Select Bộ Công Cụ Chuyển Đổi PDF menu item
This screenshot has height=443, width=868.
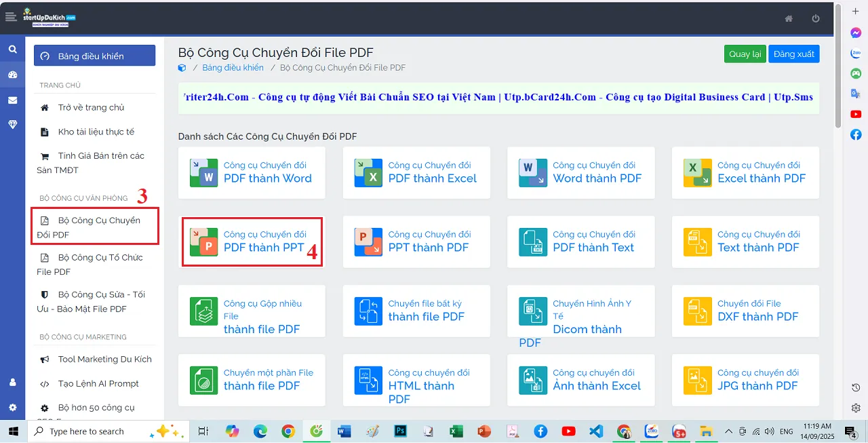[x=94, y=227]
